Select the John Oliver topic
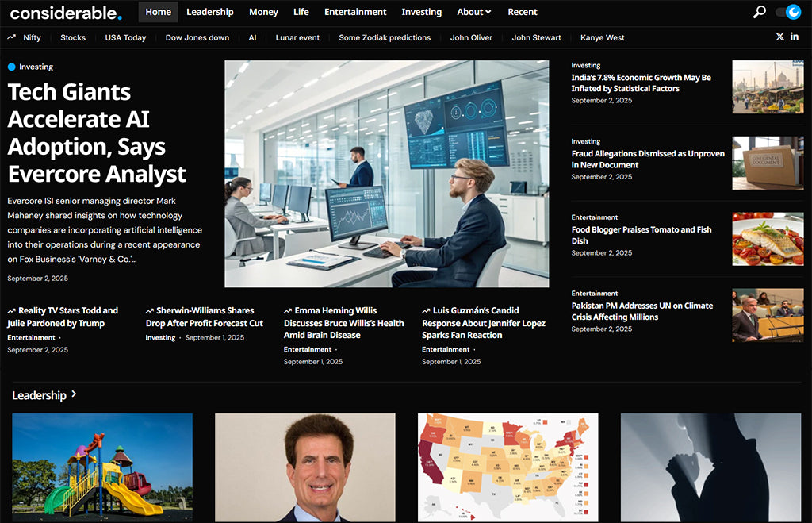This screenshot has height=523, width=812. (471, 37)
